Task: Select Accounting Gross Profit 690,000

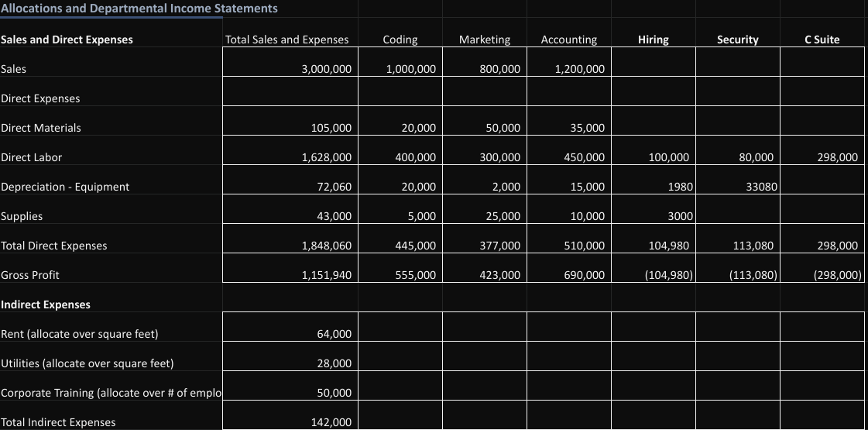Action: pos(569,267)
